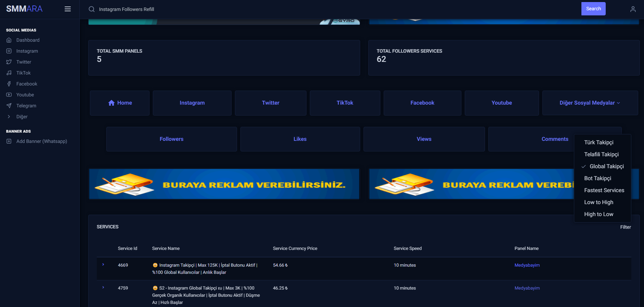Select Telafili Takipçi filter option

pos(601,155)
